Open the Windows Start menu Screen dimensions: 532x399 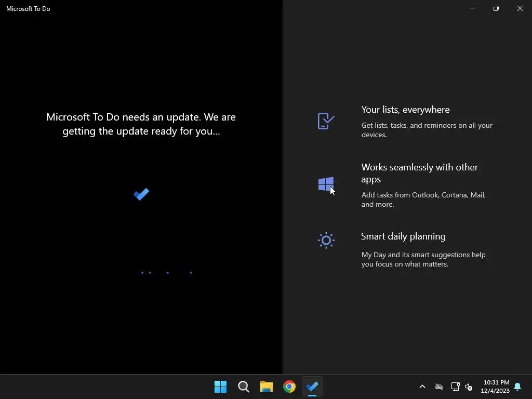tap(220, 387)
